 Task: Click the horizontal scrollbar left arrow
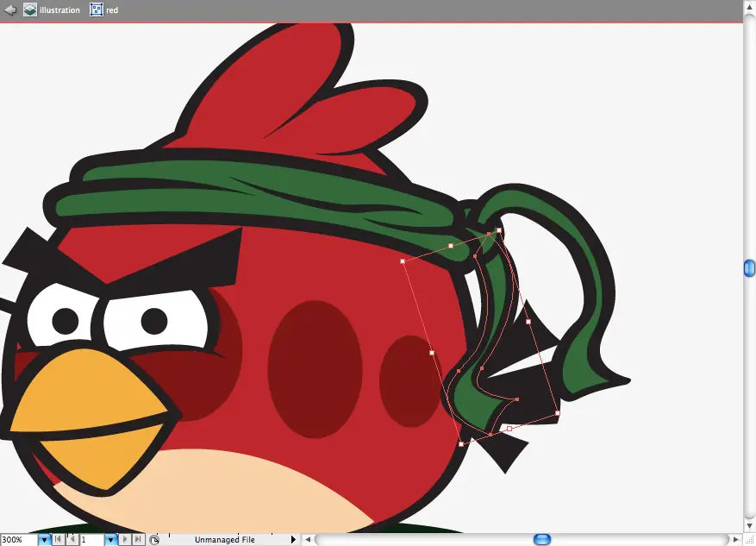coord(308,539)
